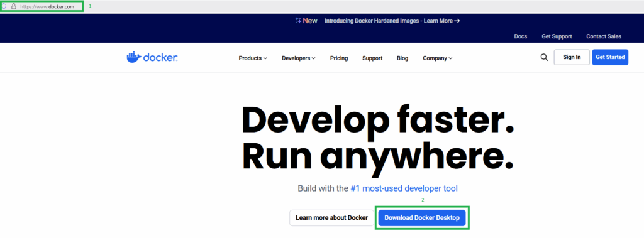Expand the Products menu

tap(253, 58)
